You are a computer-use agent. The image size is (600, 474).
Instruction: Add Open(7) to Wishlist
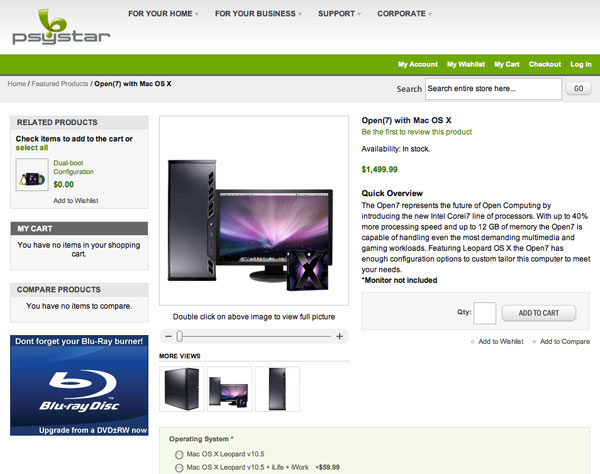click(501, 341)
